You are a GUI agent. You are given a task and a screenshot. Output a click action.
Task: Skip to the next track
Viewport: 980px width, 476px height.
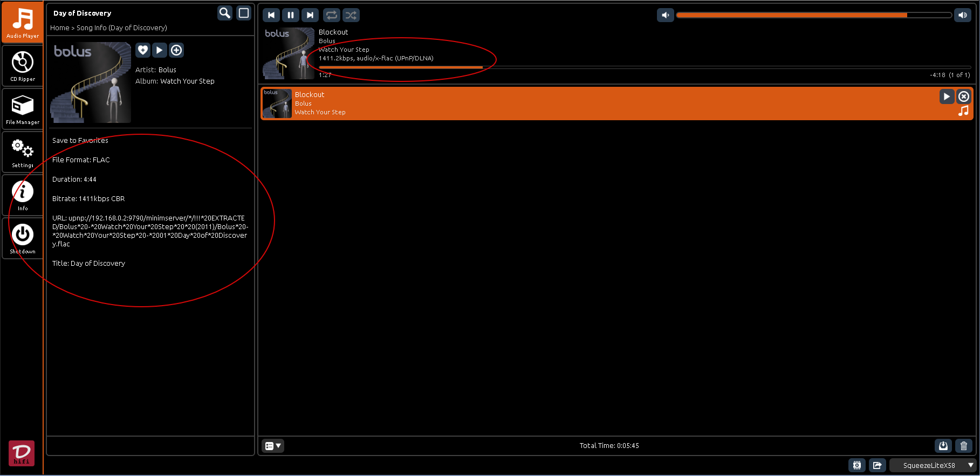tap(310, 15)
